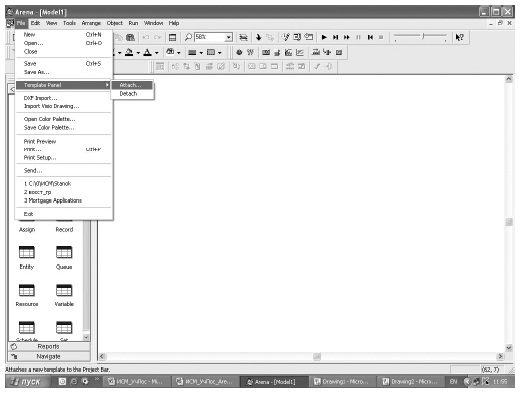Open the text color dropdown arrow
The image size is (521, 398).
[157, 53]
